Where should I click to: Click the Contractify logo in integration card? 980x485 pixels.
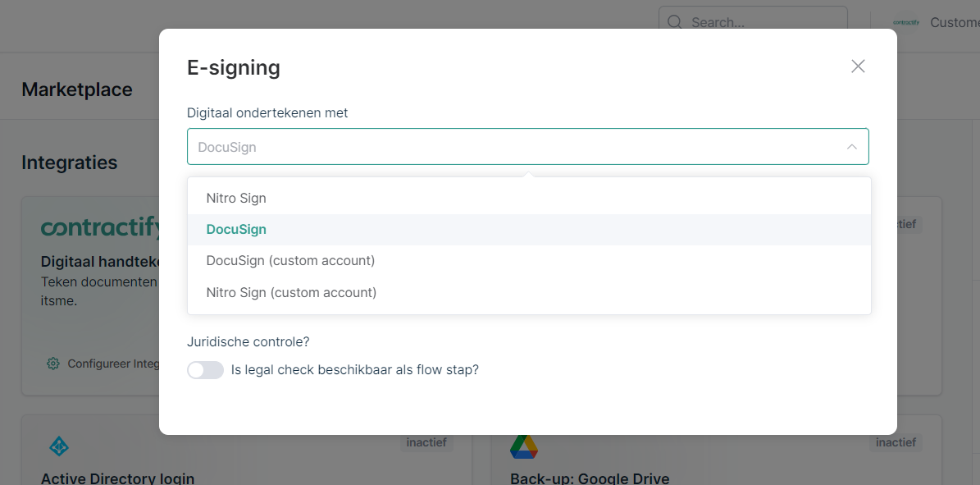tap(99, 227)
